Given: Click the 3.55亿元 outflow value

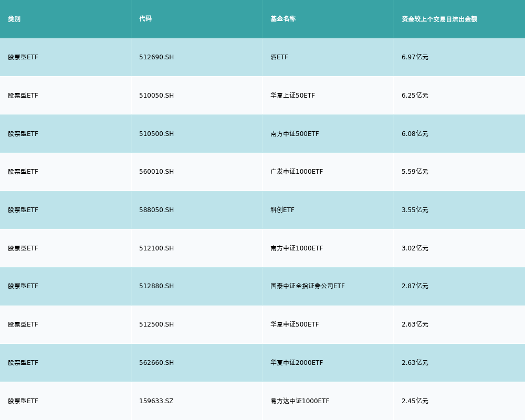Looking at the screenshot, I should coord(415,210).
